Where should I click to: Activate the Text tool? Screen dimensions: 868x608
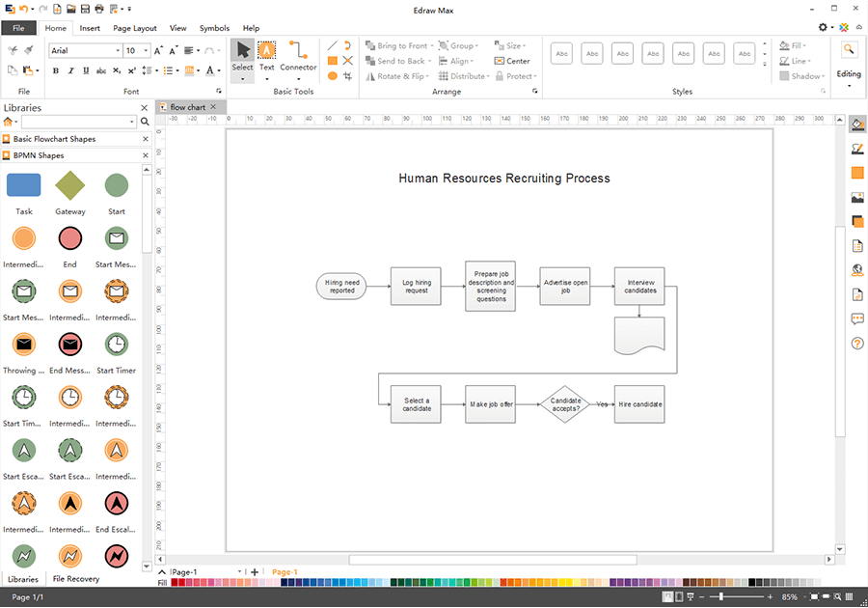pyautogui.click(x=267, y=56)
